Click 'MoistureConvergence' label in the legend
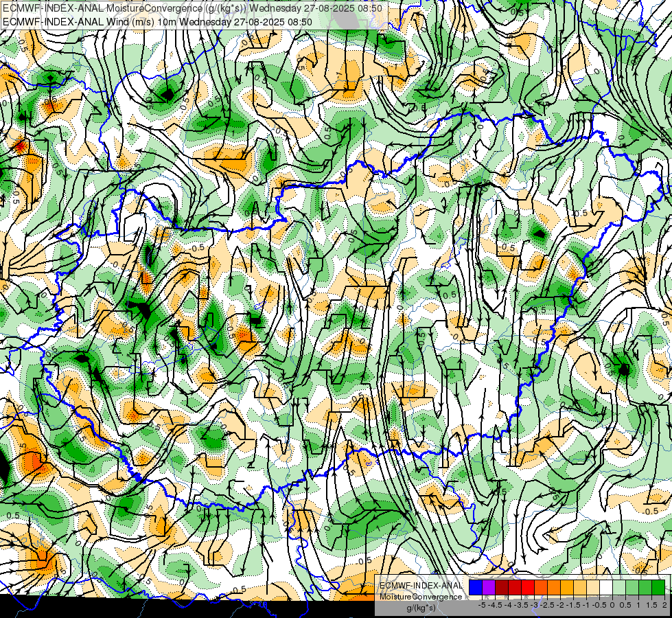Image resolution: width=672 pixels, height=618 pixels. pos(421,597)
